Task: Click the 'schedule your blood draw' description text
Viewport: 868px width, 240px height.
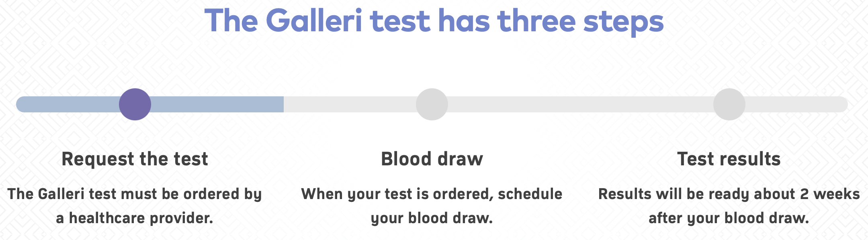Action: coord(432,206)
